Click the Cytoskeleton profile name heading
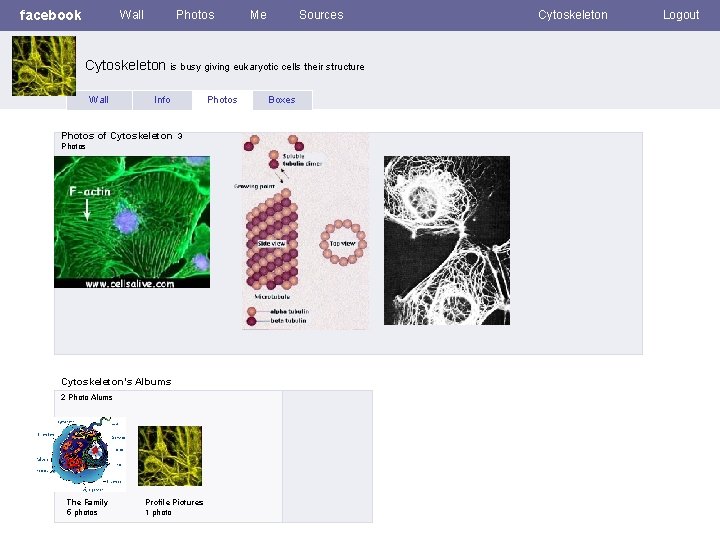 [x=125, y=66]
